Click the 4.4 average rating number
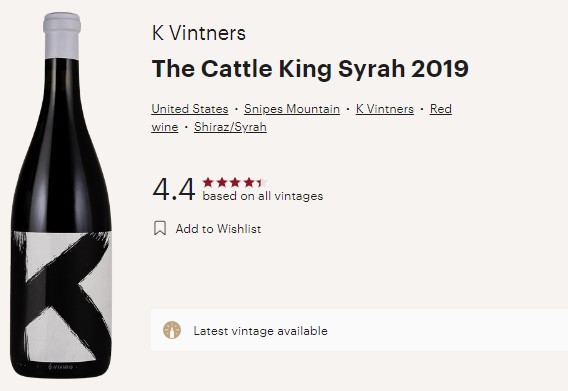This screenshot has width=568, height=391. pyautogui.click(x=174, y=189)
